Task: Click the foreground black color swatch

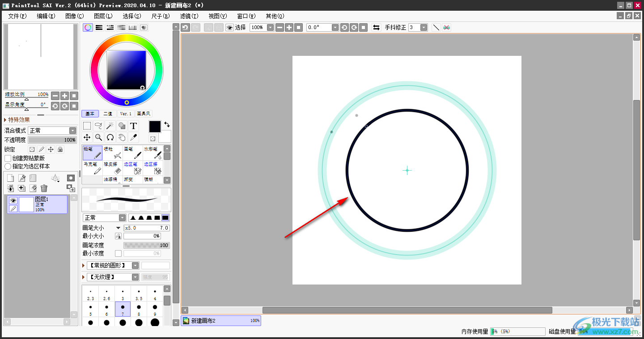Action: tap(155, 126)
